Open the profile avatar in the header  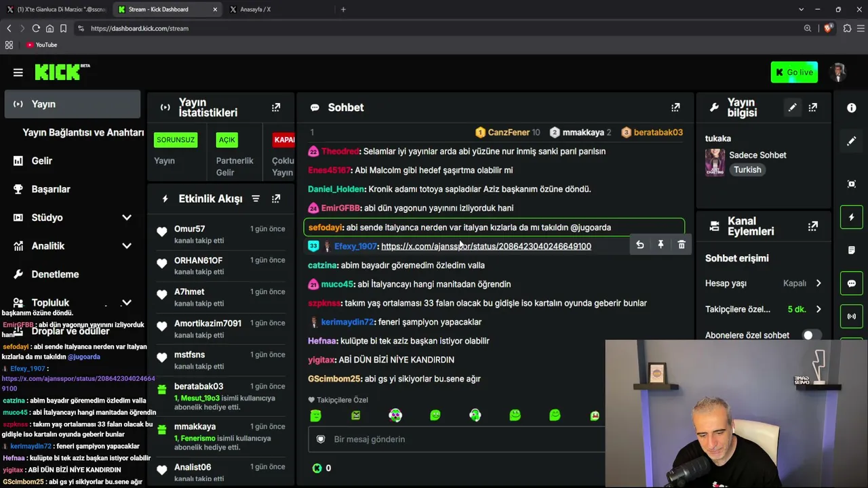coord(839,73)
